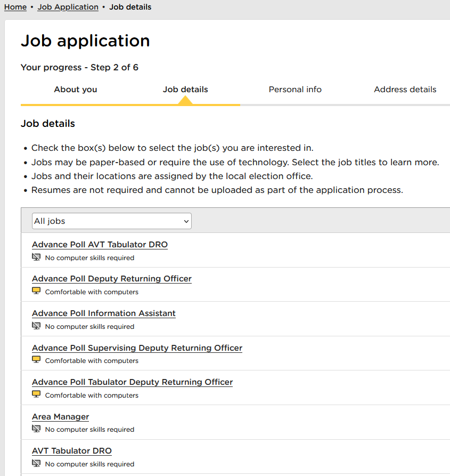Click the yellow monitor icon under Advance Poll Tabulator Deputy Returning Officer
The width and height of the screenshot is (450, 476).
click(36, 394)
